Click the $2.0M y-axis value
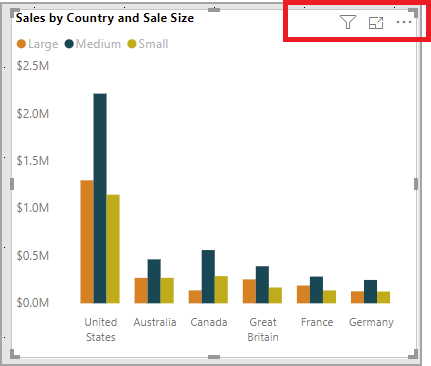Viewport: 431px width, 366px height. 33,114
